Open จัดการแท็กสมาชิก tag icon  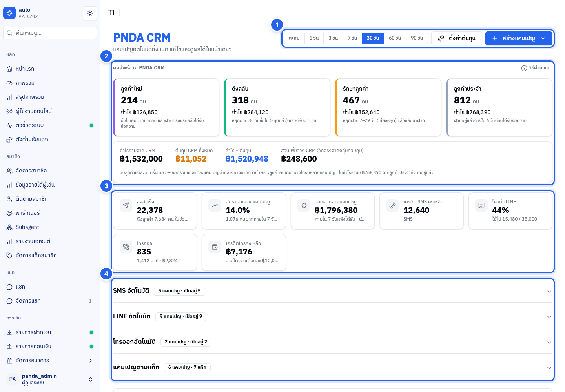(x=9, y=256)
